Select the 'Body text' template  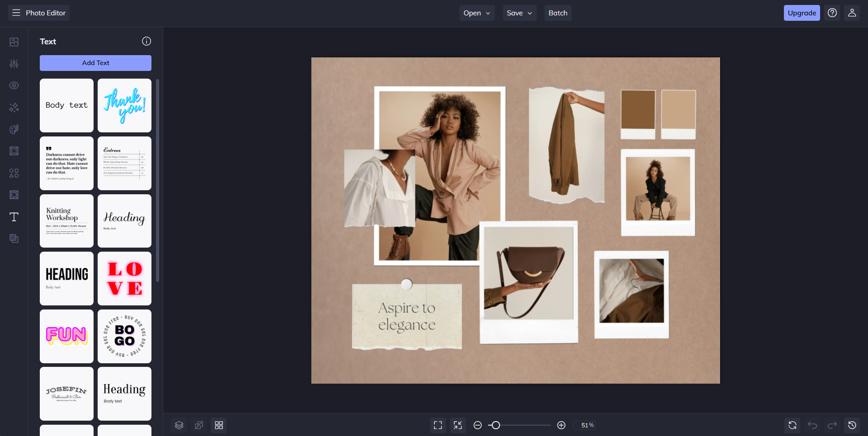pyautogui.click(x=66, y=105)
